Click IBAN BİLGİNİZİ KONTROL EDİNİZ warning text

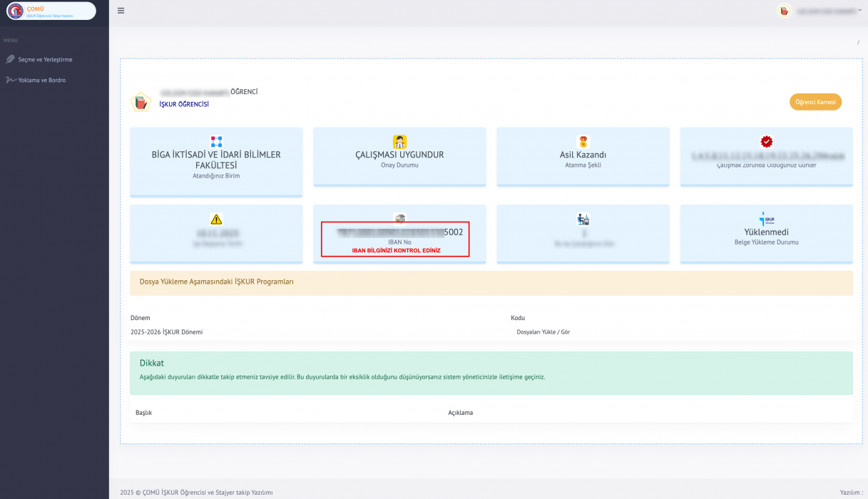click(x=396, y=250)
